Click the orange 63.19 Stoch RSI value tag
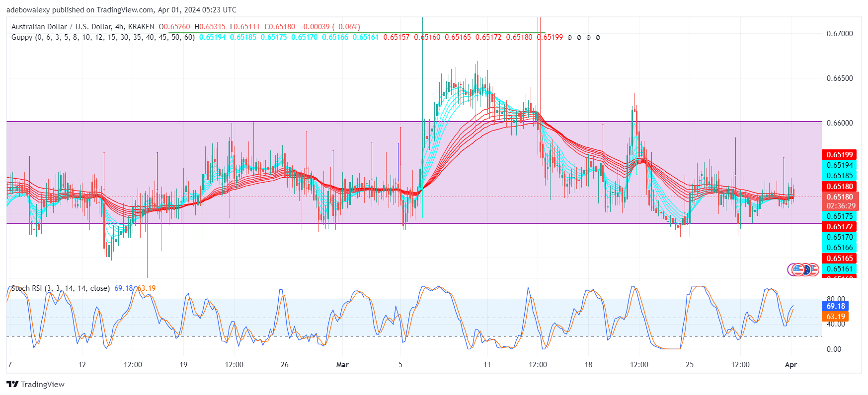 point(835,317)
